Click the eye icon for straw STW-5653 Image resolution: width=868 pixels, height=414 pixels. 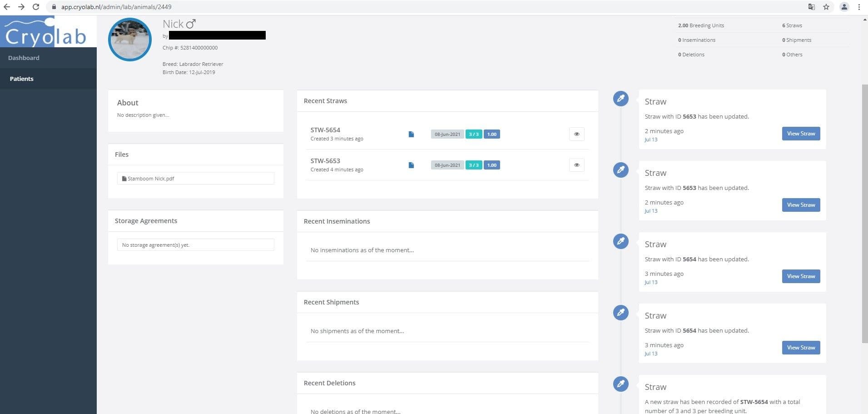(576, 165)
